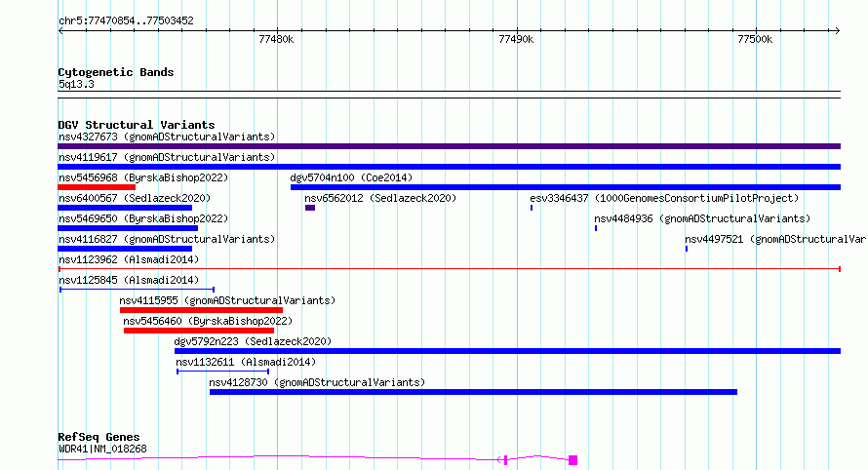Select the red nsv5456968 variant bar
868x470 pixels.
coord(97,187)
